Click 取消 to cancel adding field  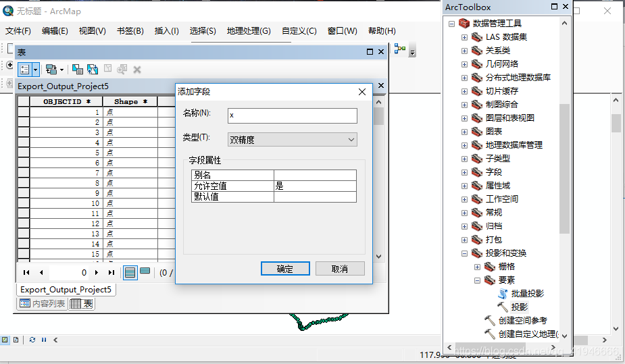coord(340,269)
